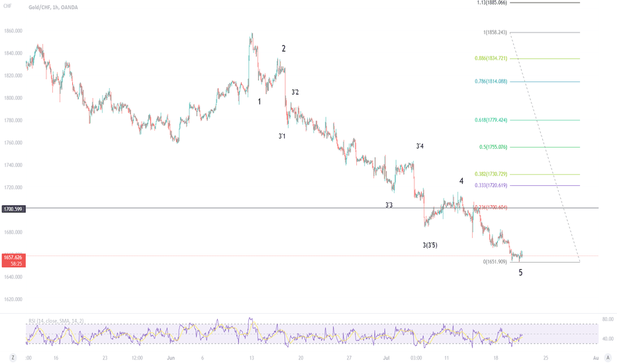This screenshot has height=364, width=617.
Task: Click the CHF currency label
Action: point(7,7)
